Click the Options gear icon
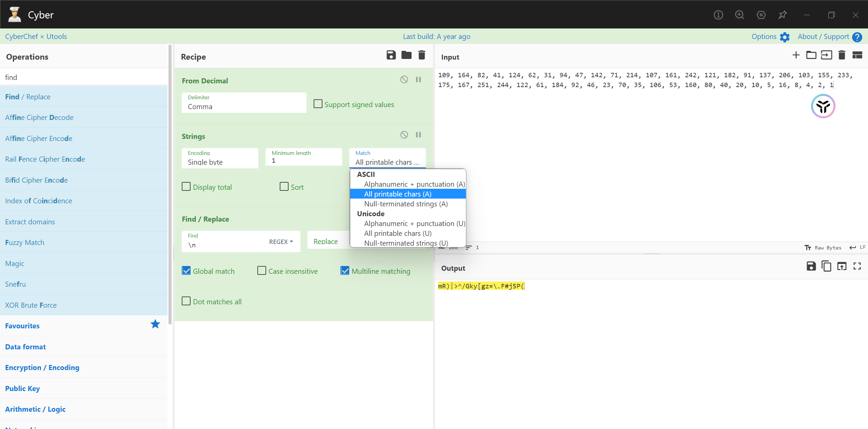The image size is (868, 429). 785,37
